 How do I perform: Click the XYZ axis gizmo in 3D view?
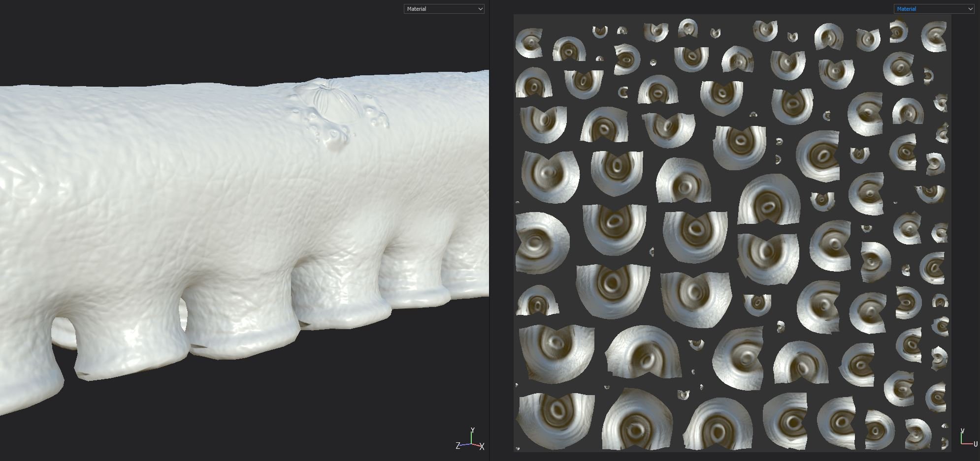470,440
